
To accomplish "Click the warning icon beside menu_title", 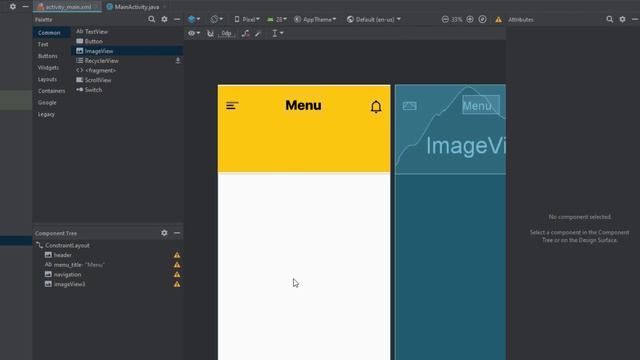I will tap(177, 265).
